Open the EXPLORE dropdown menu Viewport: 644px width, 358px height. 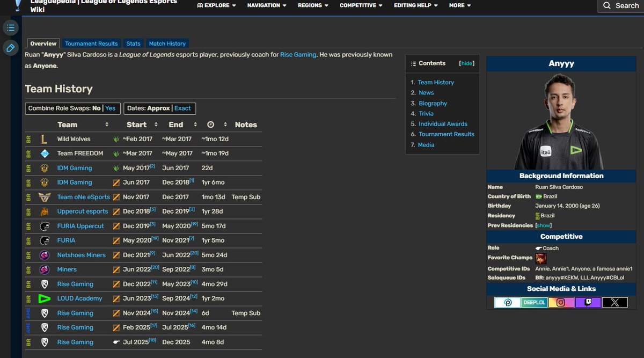point(217,5)
